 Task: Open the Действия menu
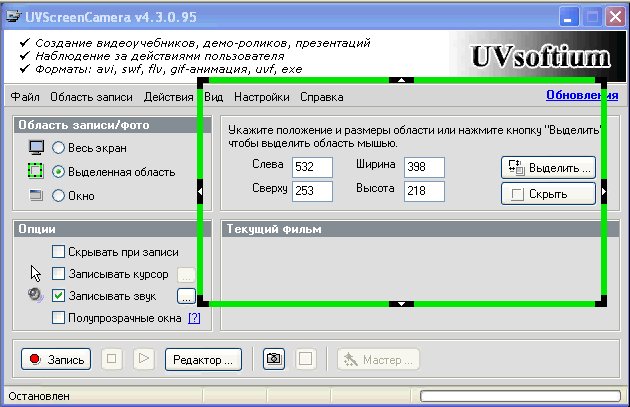click(x=168, y=97)
